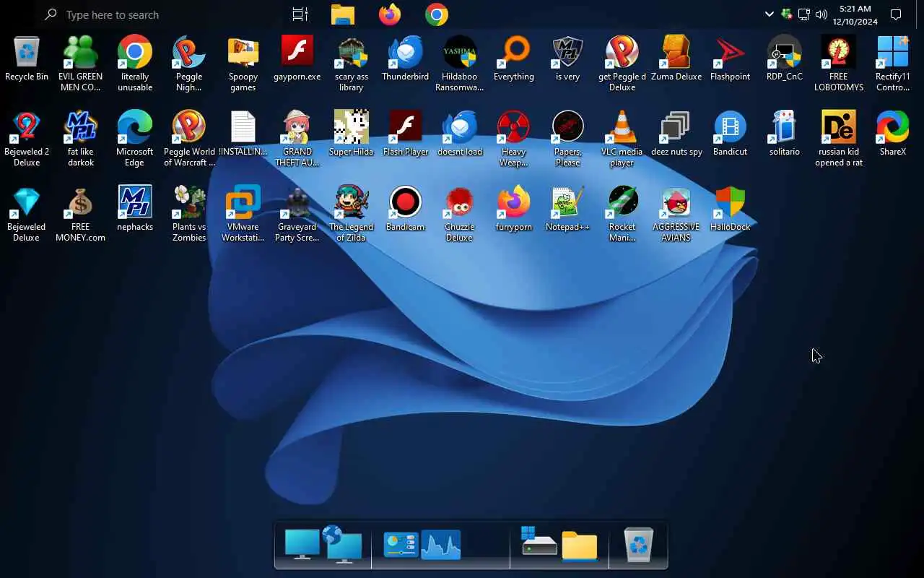Launch the GRAND THEFT AU... shortcut

point(297,139)
